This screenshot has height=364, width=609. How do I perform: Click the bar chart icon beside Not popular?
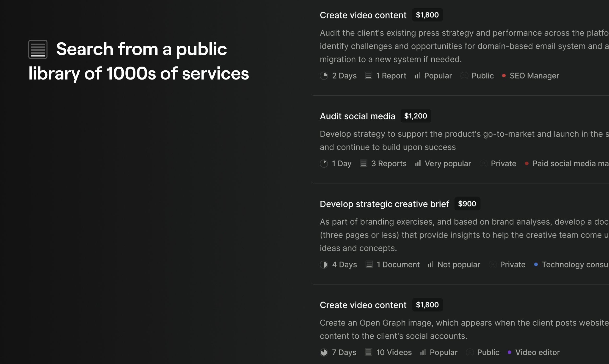(430, 264)
